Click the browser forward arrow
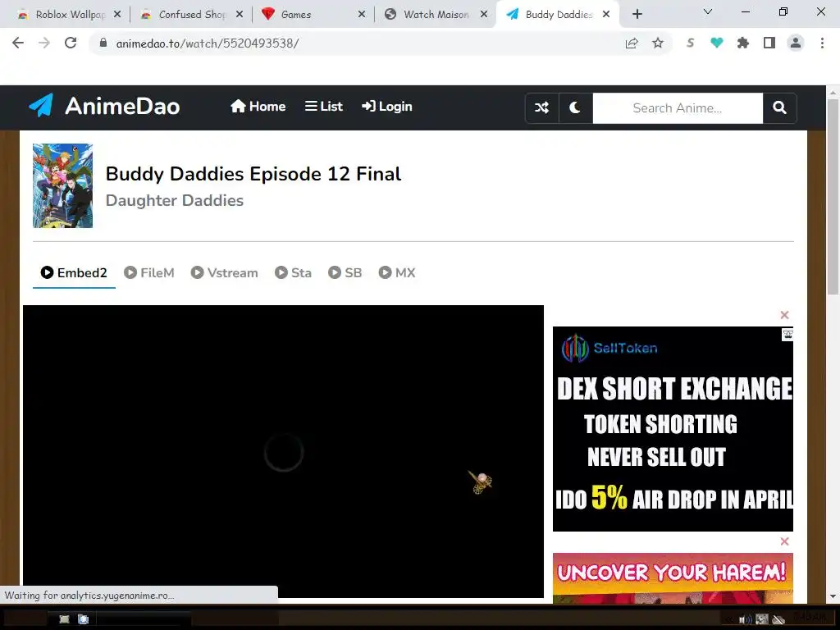Image resolution: width=840 pixels, height=630 pixels. pos(44,43)
